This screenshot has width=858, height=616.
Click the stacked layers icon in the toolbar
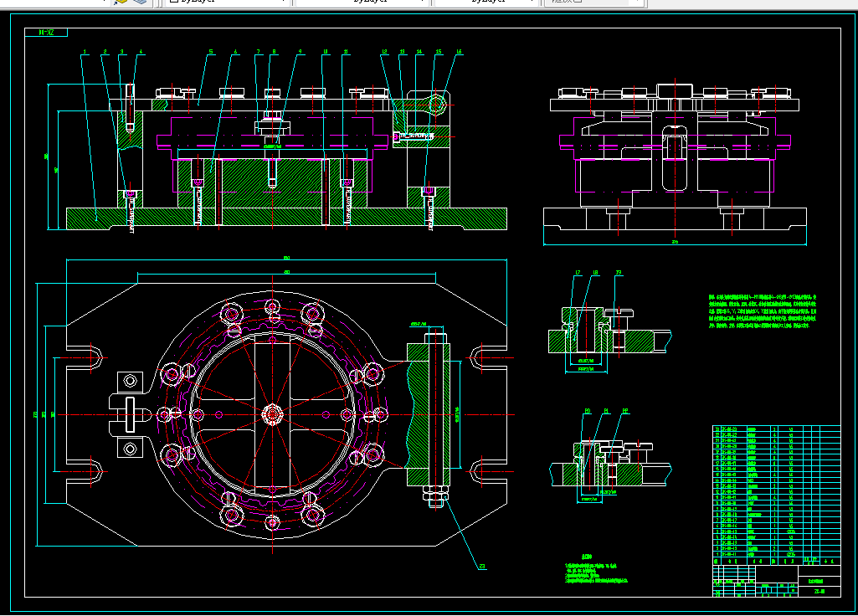[139, 3]
